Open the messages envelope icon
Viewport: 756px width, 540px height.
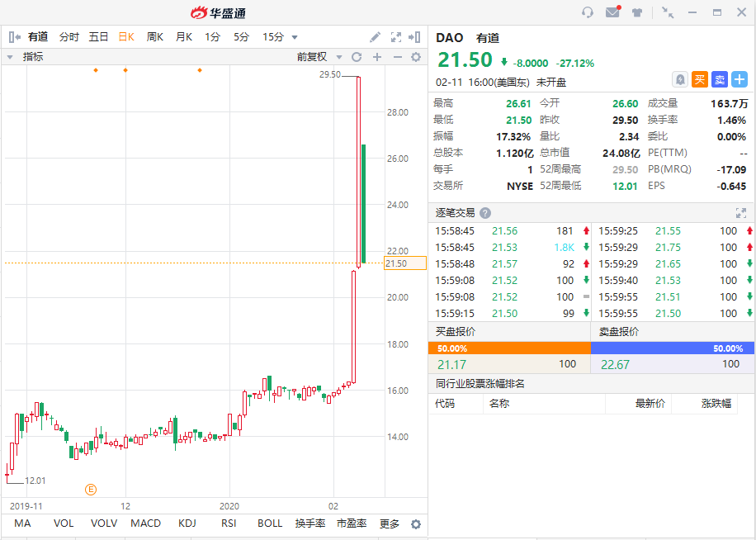612,12
